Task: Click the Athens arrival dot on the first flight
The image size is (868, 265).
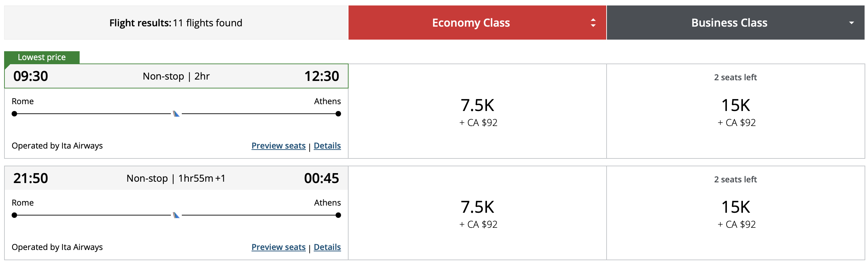Action: click(x=338, y=114)
